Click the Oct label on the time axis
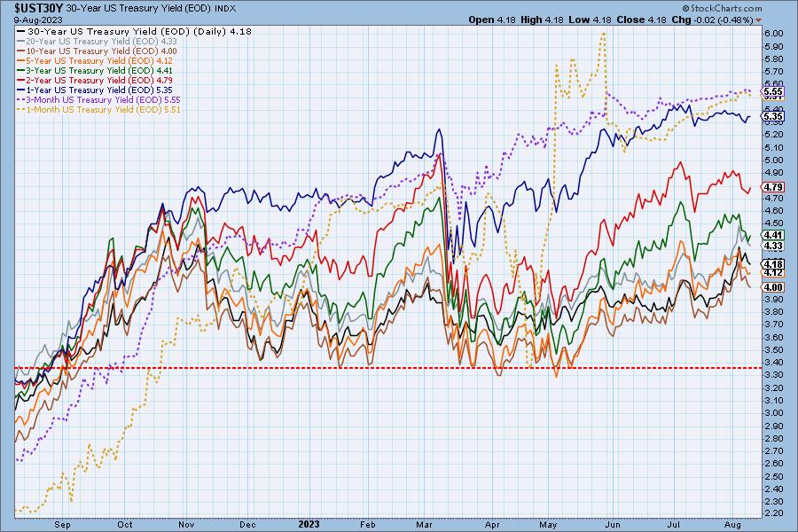 [x=124, y=525]
